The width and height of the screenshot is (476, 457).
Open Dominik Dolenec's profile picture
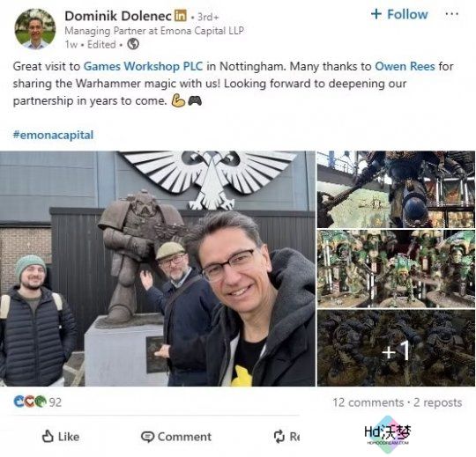tap(35, 29)
